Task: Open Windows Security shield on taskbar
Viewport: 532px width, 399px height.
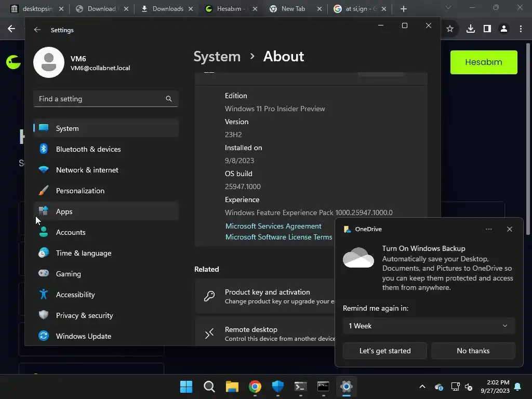Action: point(277,387)
